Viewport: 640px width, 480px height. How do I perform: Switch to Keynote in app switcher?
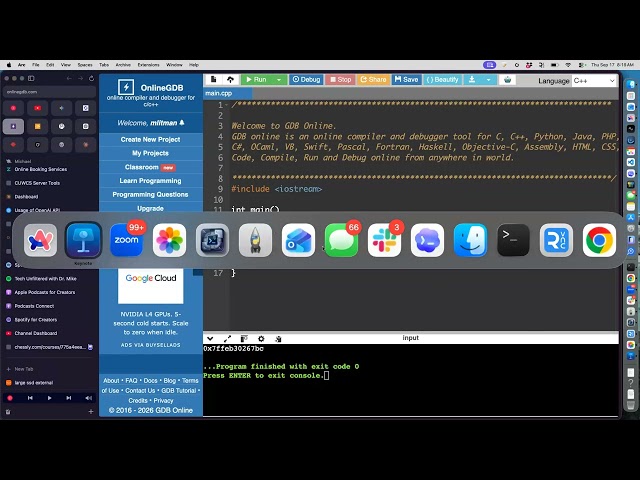pyautogui.click(x=84, y=240)
